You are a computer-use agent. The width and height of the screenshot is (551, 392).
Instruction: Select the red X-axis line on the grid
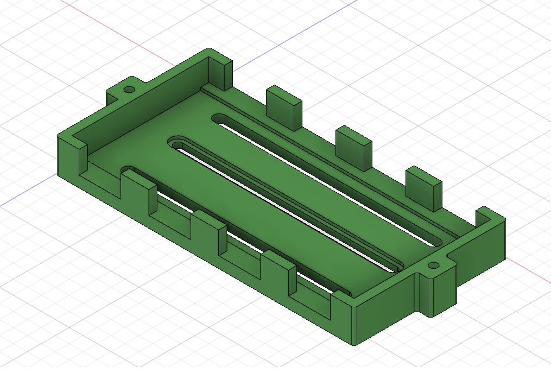tap(116, 33)
